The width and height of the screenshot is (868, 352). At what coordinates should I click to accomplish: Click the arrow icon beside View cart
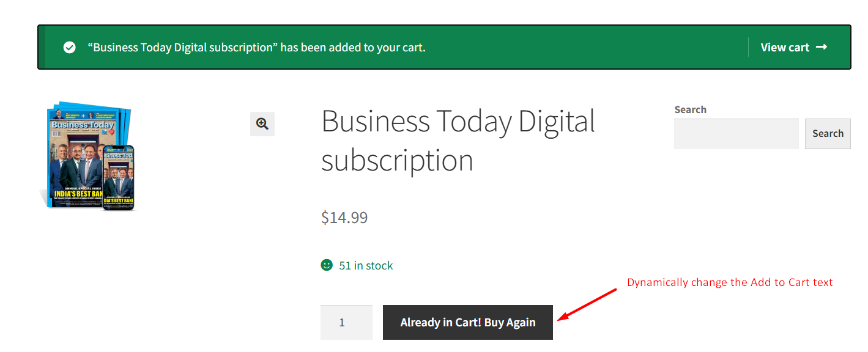[x=822, y=47]
